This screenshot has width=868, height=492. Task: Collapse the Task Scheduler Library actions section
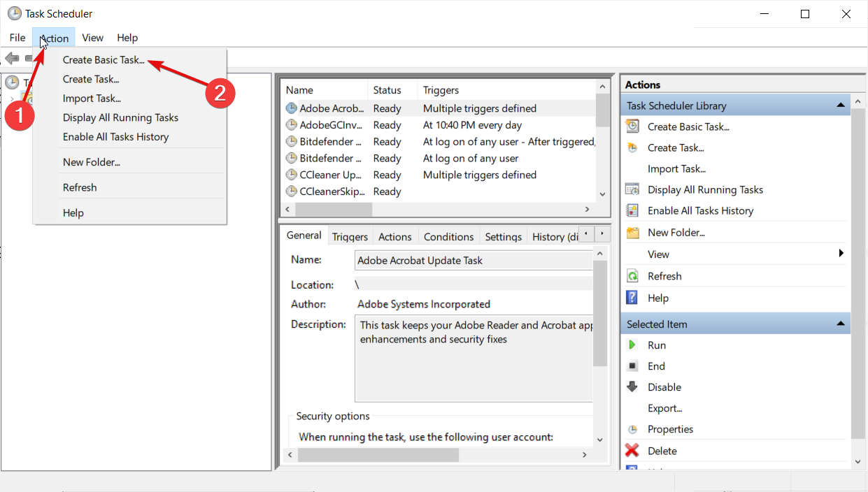pos(840,106)
